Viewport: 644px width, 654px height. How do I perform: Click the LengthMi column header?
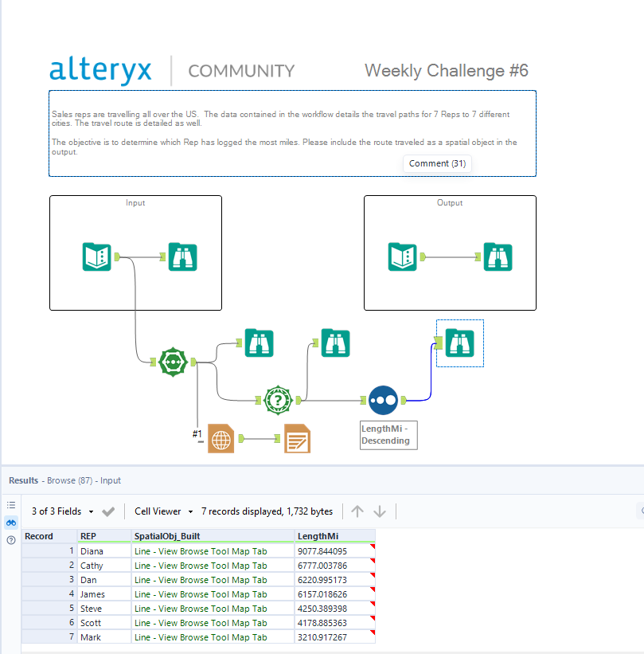[334, 536]
